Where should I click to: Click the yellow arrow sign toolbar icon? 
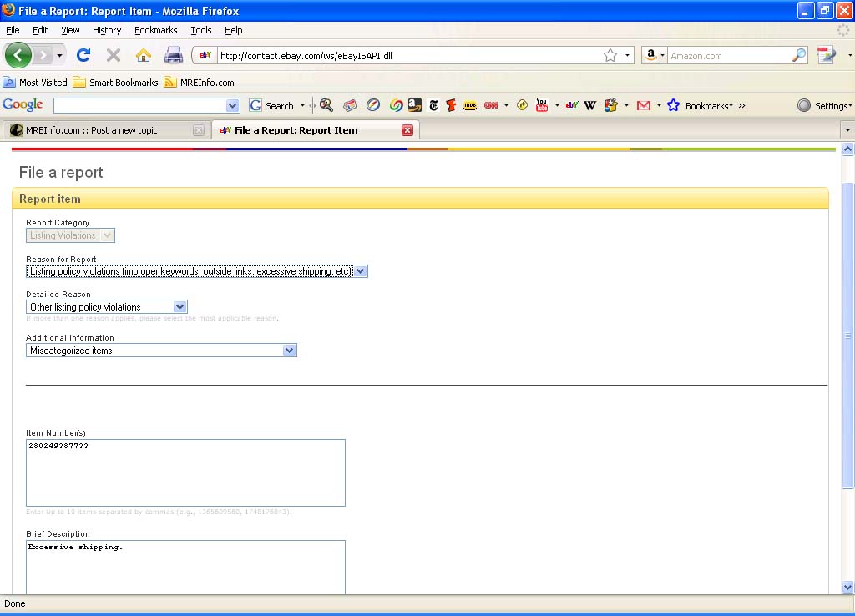pyautogui.click(x=522, y=105)
